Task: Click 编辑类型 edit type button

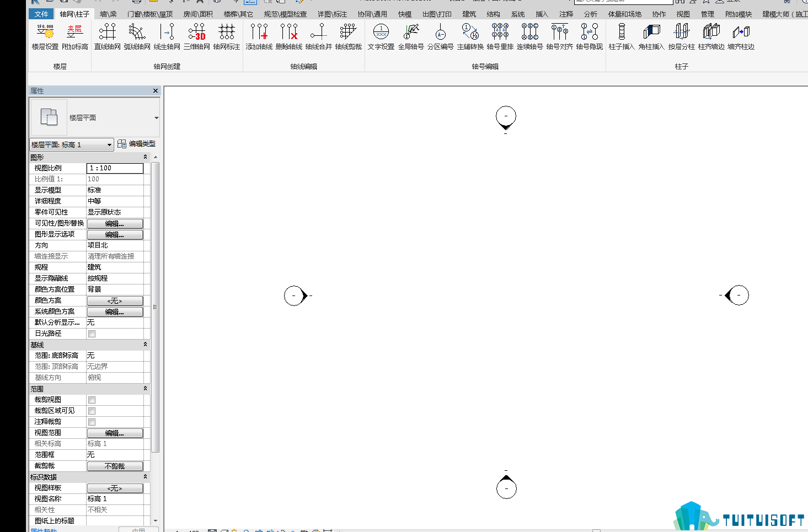Action: coord(136,144)
